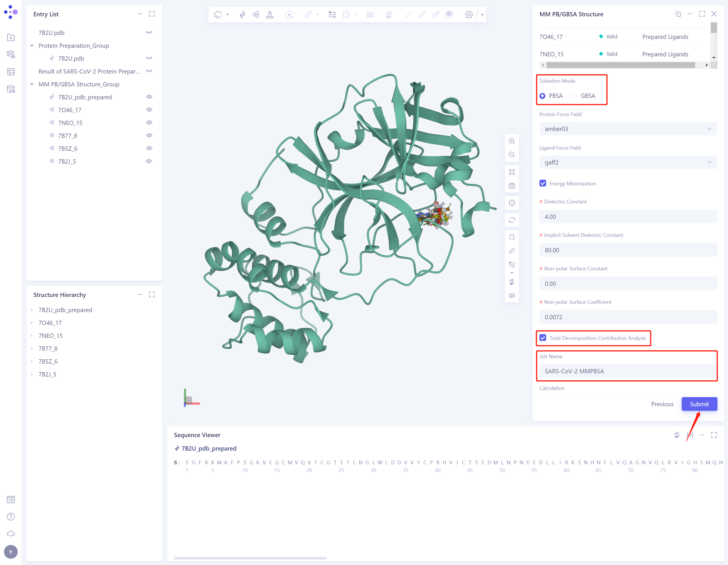The width and height of the screenshot is (728, 565).
Task: Take a screenshot with the camera icon
Action: [x=512, y=186]
